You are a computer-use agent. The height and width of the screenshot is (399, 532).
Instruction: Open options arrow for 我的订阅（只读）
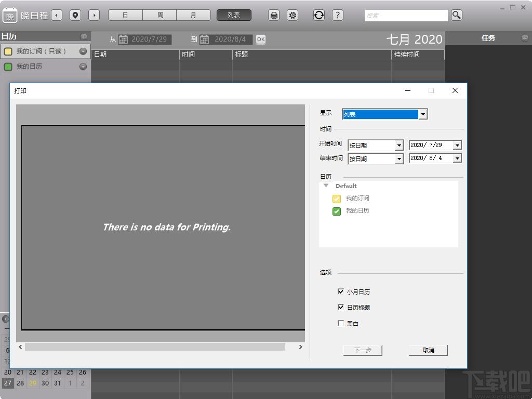pos(83,51)
